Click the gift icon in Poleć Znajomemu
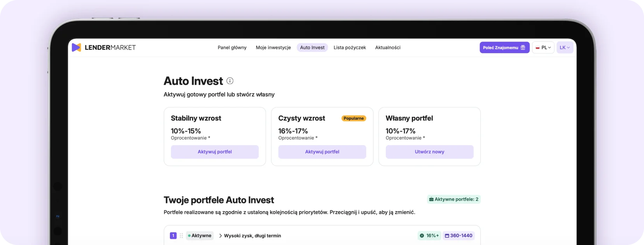The height and width of the screenshot is (245, 644). click(x=523, y=47)
